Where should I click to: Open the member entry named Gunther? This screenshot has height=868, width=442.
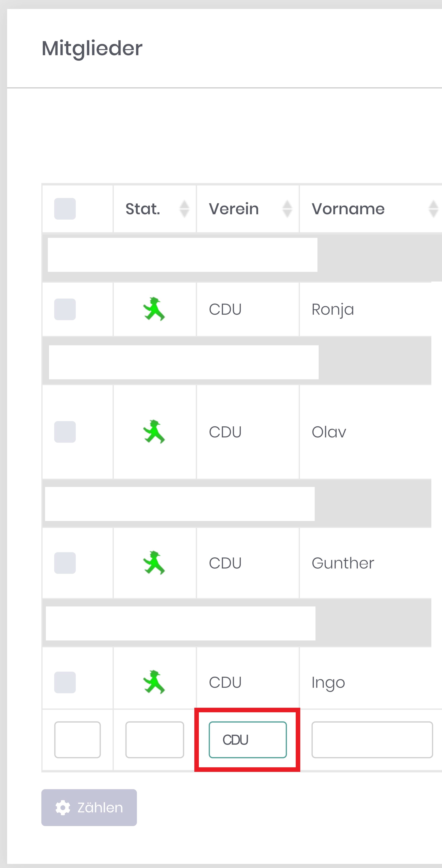pyautogui.click(x=343, y=563)
